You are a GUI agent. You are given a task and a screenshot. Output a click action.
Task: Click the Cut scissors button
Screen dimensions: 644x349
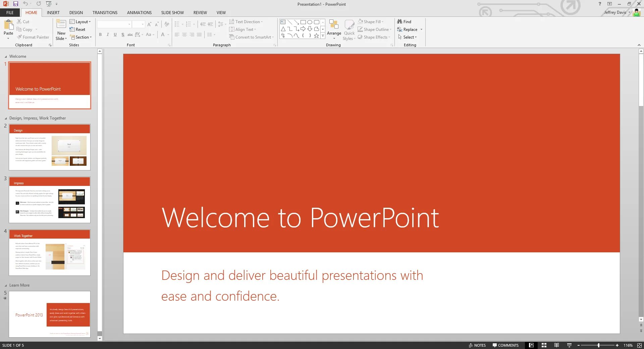click(23, 21)
